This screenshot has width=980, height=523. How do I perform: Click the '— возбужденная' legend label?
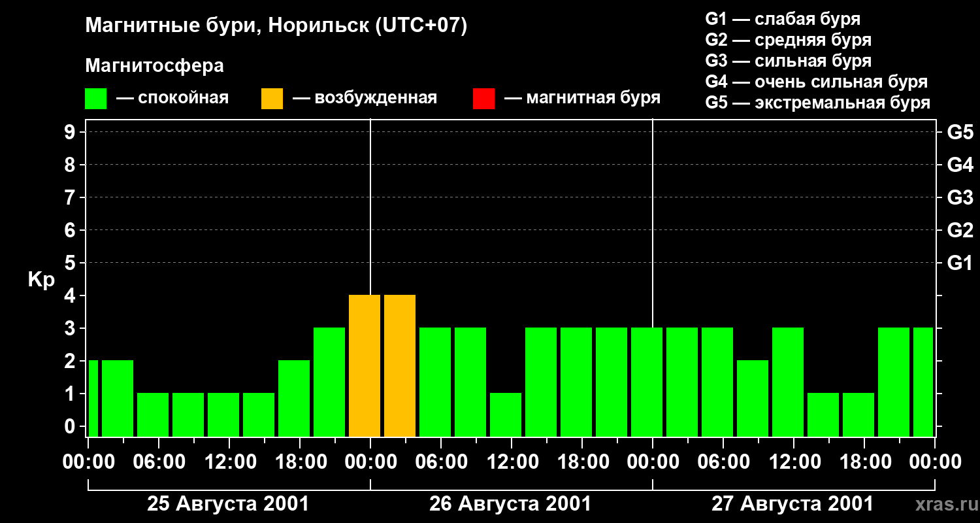tap(365, 98)
